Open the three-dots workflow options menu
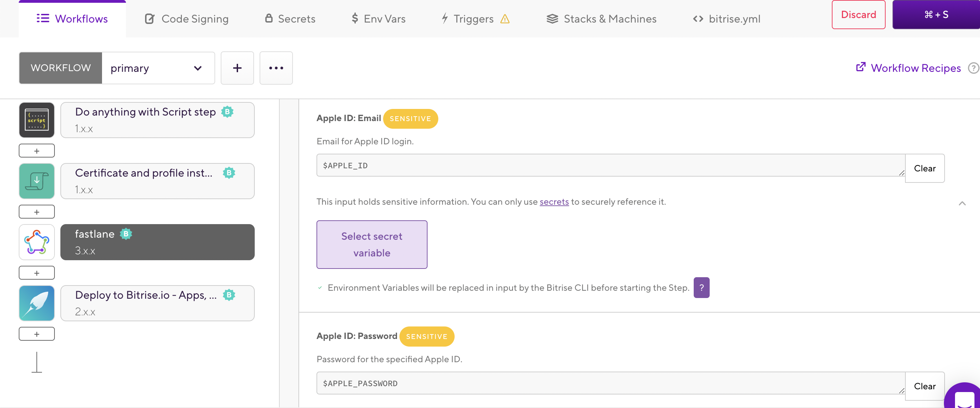The height and width of the screenshot is (408, 980). 276,68
